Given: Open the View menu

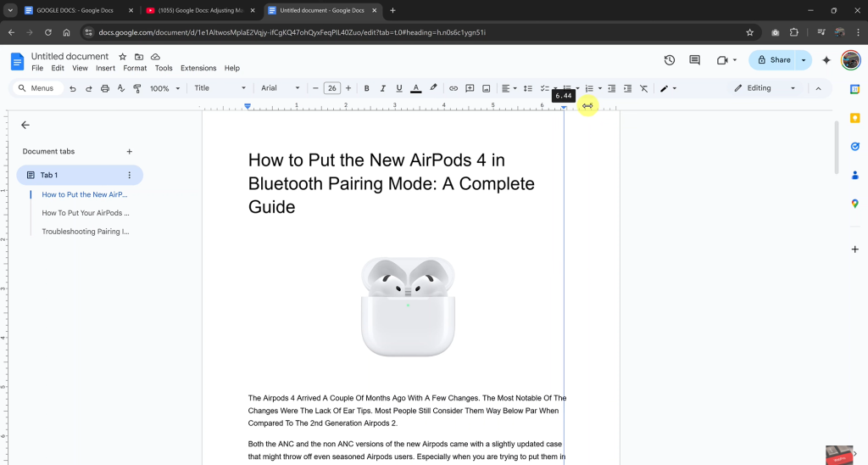Looking at the screenshot, I should [80, 68].
